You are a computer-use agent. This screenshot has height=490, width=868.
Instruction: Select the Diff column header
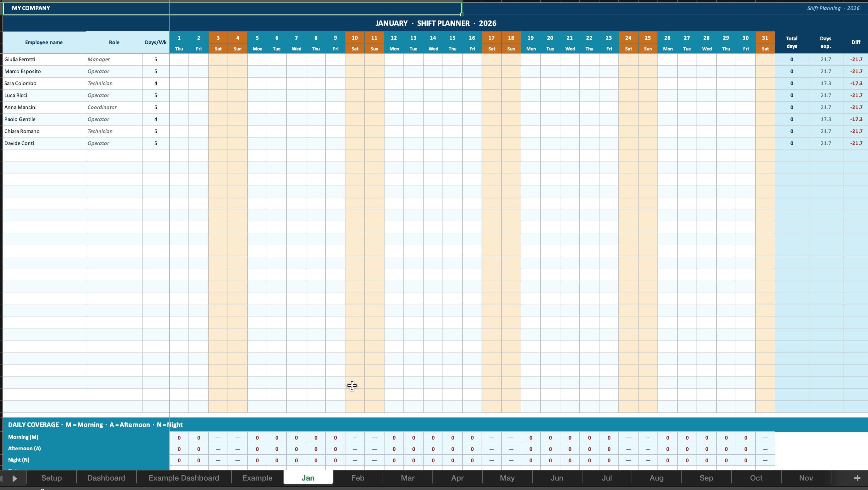[x=855, y=43]
